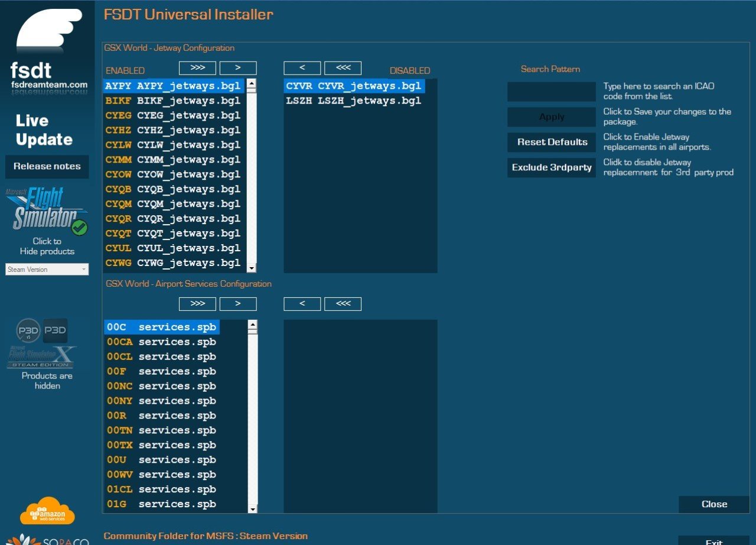
Task: Select CYMM_jetways.bgl row
Action: pos(174,160)
